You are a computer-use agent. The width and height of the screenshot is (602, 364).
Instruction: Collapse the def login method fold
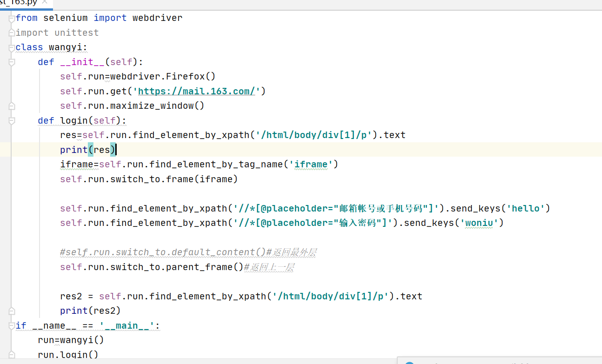point(12,121)
